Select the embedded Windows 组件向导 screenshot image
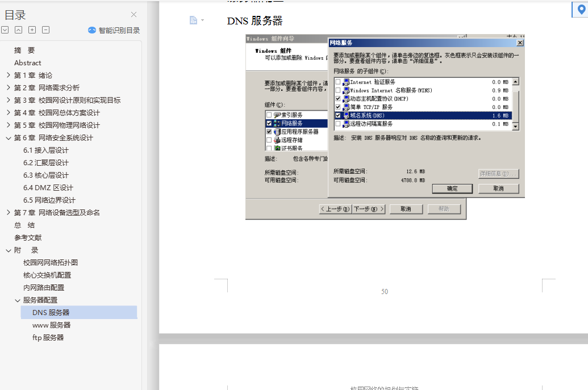The width and height of the screenshot is (588, 390). point(385,127)
